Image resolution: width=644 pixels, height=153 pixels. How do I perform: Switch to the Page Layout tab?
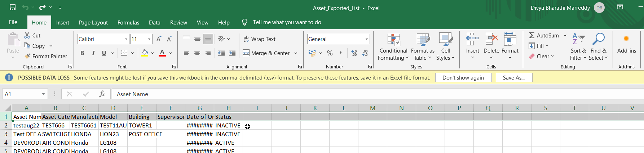point(93,22)
